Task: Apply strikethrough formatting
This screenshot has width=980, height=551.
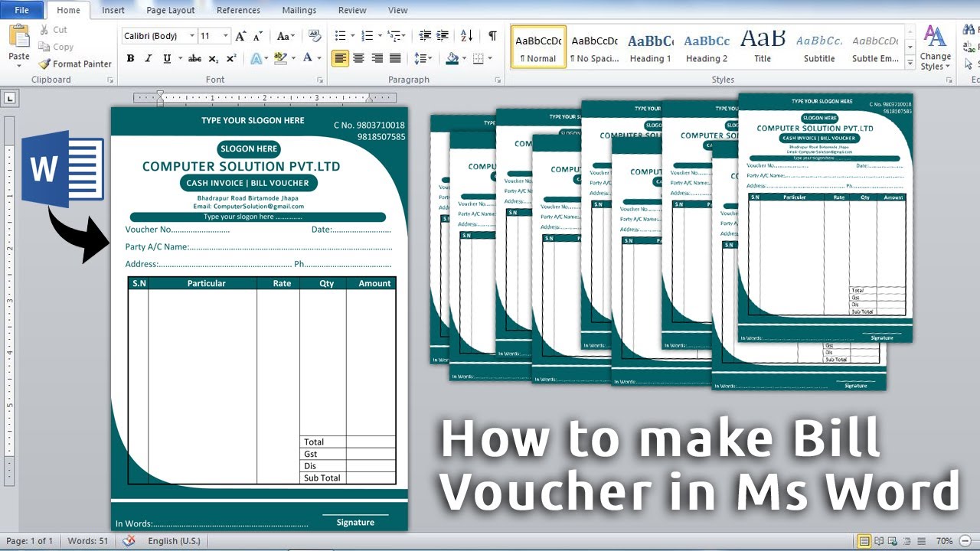Action: pyautogui.click(x=194, y=58)
